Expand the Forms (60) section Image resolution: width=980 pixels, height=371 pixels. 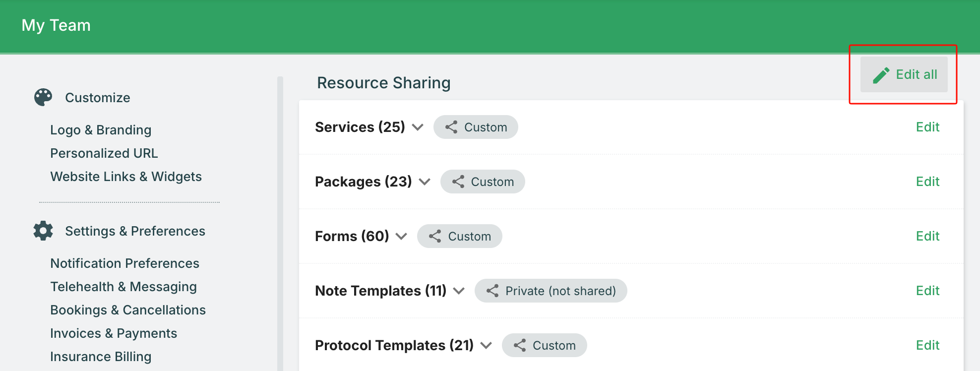pyautogui.click(x=401, y=237)
